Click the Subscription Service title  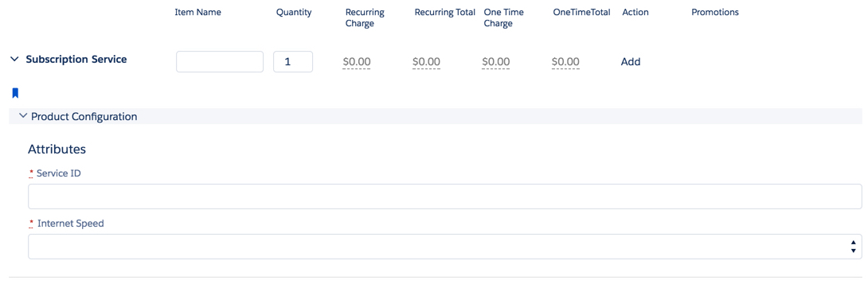(76, 59)
